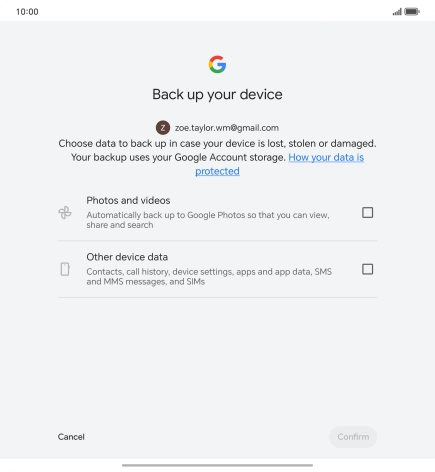Screen dimensions: 435x472
Task: Tap the Z account avatar
Action: pos(163,128)
